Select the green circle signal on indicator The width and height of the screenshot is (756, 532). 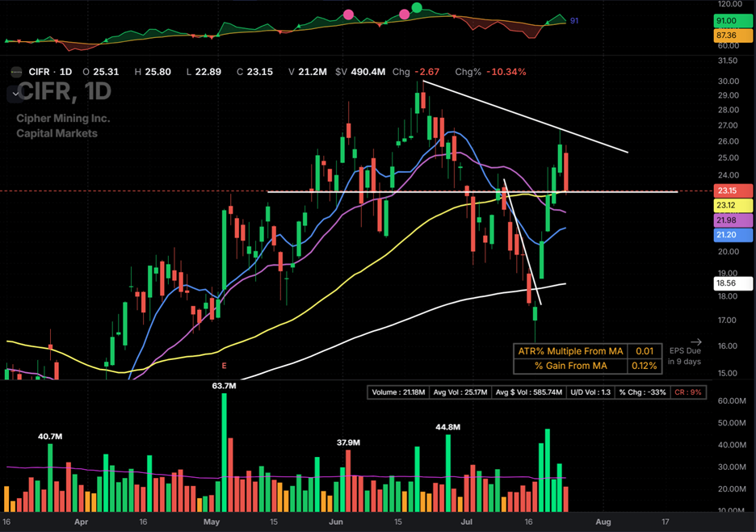(417, 6)
